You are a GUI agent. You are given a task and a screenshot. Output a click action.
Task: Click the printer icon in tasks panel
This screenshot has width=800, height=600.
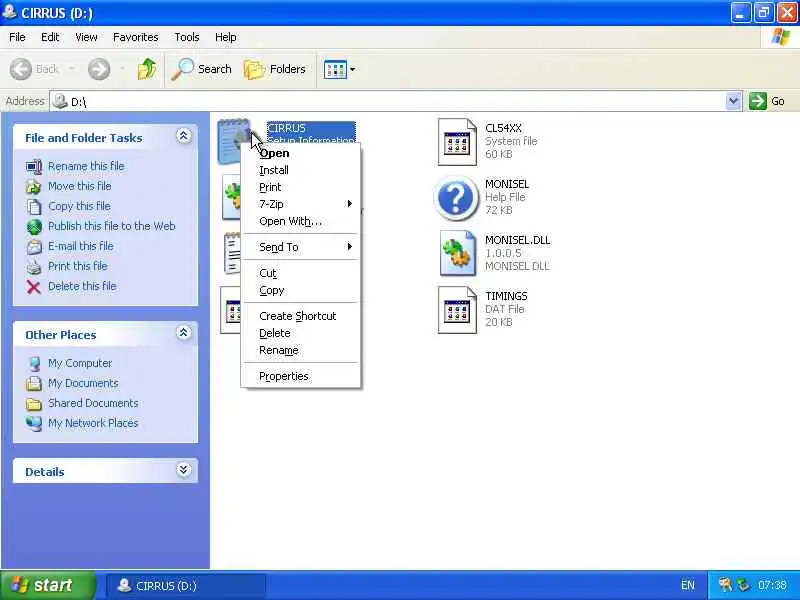coord(34,267)
